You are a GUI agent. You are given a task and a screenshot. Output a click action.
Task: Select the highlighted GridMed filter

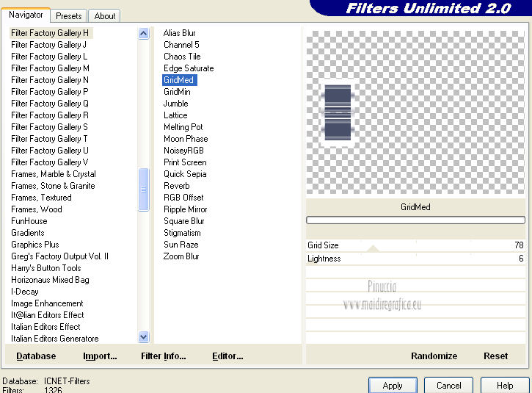179,80
